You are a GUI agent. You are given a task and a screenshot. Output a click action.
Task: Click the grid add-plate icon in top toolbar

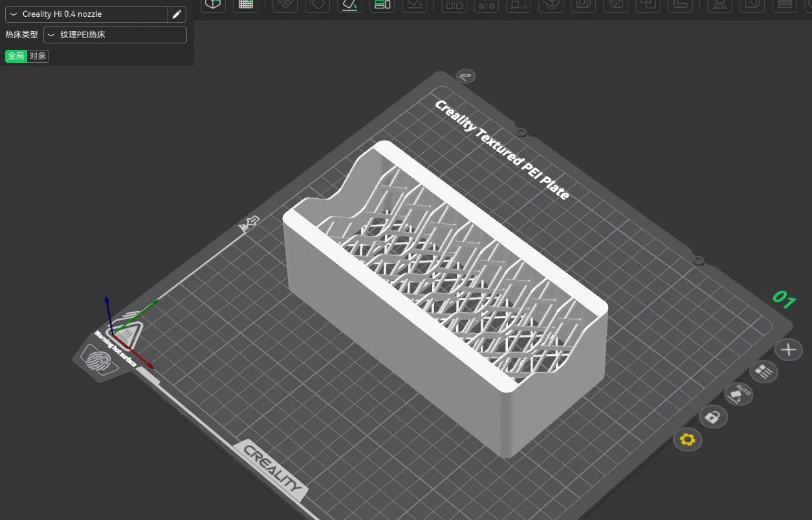tap(246, 5)
